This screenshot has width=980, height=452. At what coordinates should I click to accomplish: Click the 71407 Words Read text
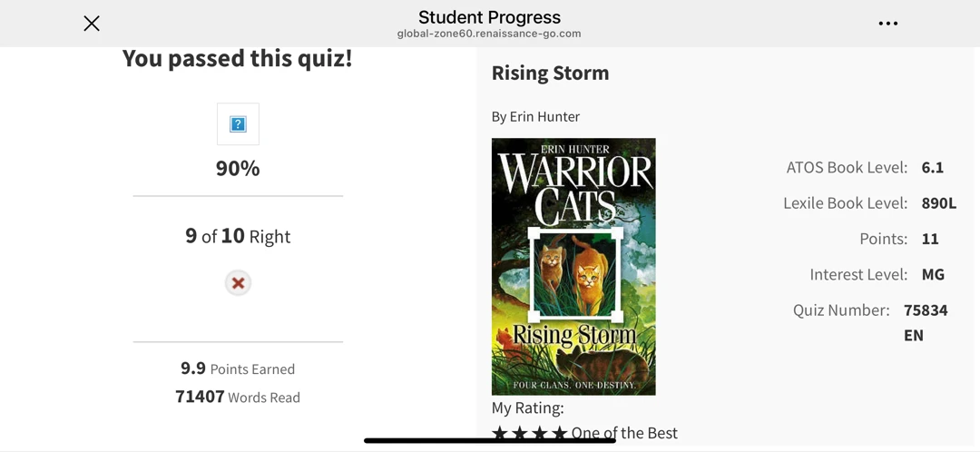pyautogui.click(x=238, y=397)
